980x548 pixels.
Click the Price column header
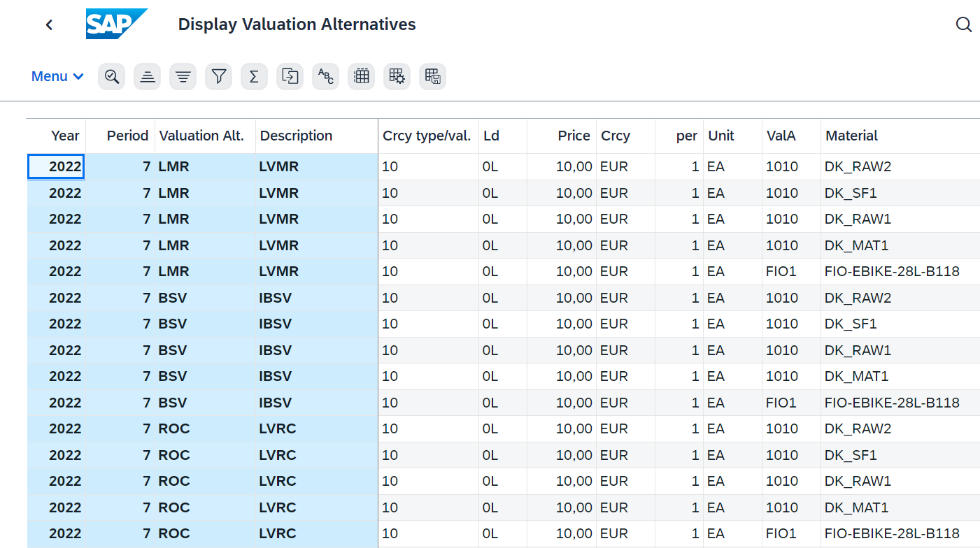click(x=574, y=136)
